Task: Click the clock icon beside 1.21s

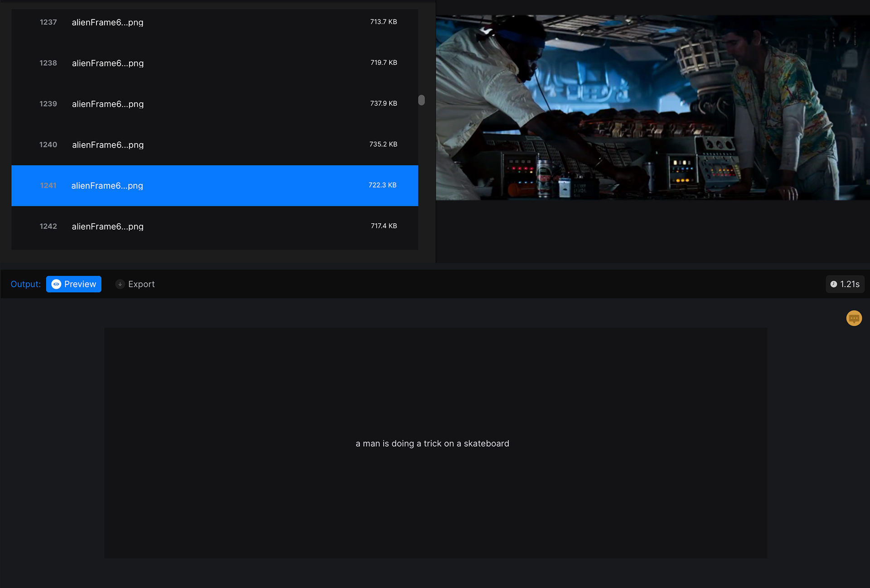Action: tap(833, 284)
